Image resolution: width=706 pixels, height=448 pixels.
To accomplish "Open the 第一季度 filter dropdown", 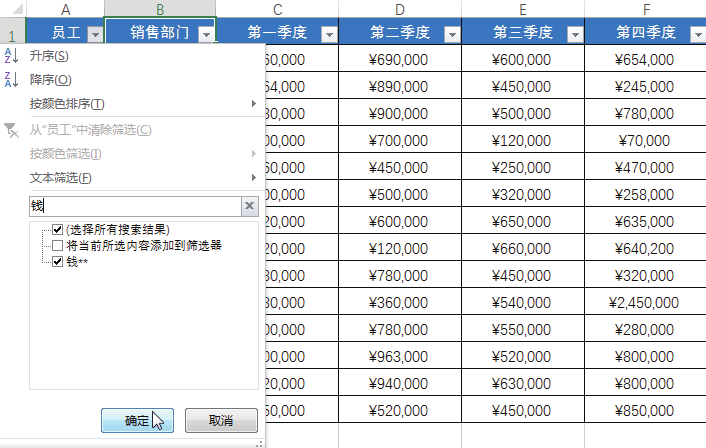I will pos(329,34).
